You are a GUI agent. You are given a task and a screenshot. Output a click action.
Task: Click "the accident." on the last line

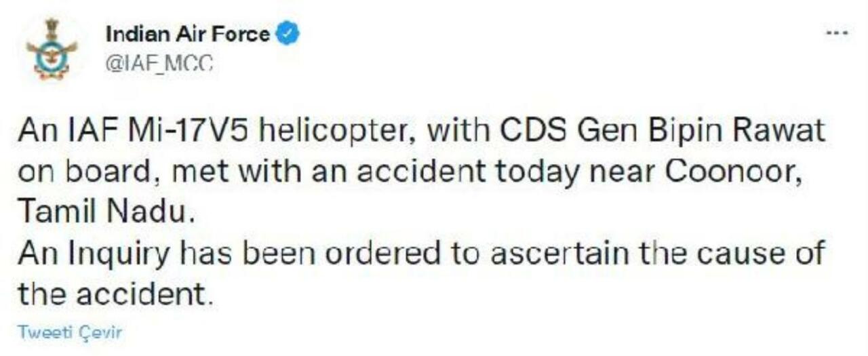[x=111, y=295]
